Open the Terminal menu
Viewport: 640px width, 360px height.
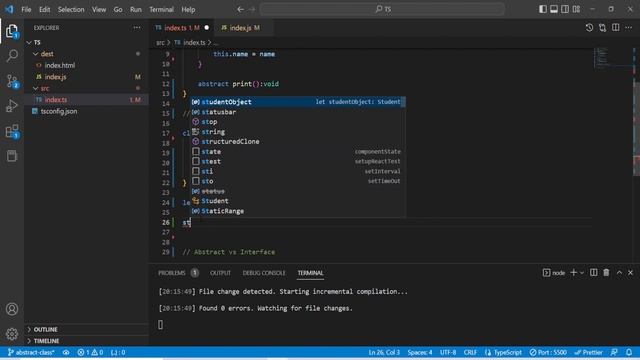[161, 9]
